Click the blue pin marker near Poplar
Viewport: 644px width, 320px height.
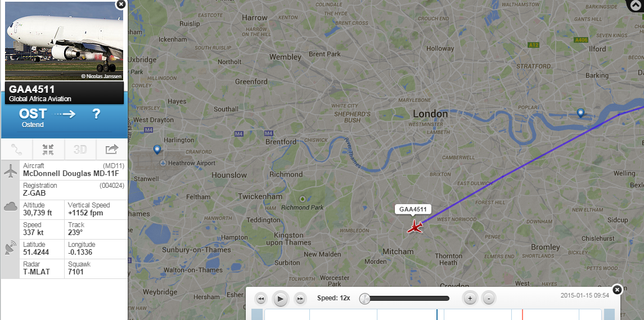click(x=580, y=113)
